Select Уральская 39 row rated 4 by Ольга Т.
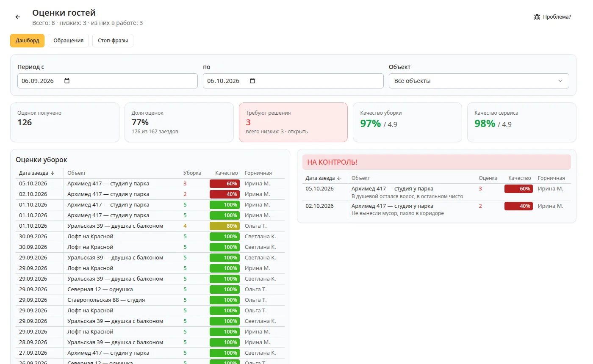 (150, 226)
